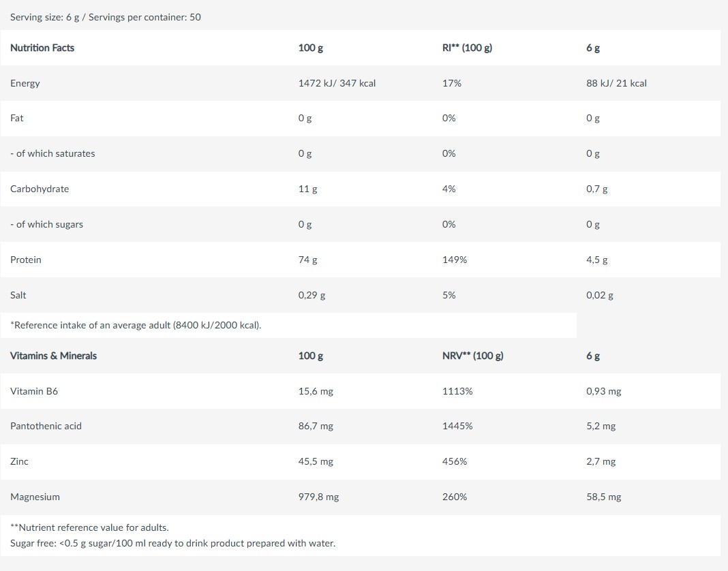Screen dimensions: 728x571
Task: Select the Energy row label
Action: pyautogui.click(x=25, y=83)
